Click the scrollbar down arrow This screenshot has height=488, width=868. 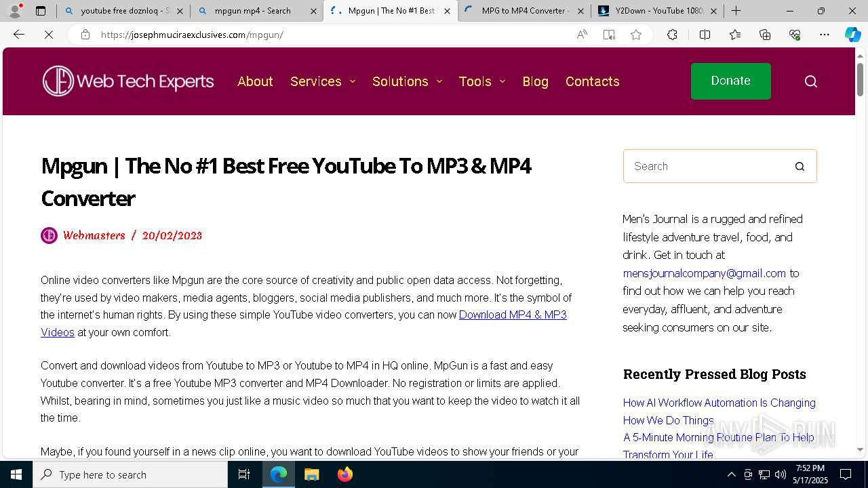(x=860, y=449)
